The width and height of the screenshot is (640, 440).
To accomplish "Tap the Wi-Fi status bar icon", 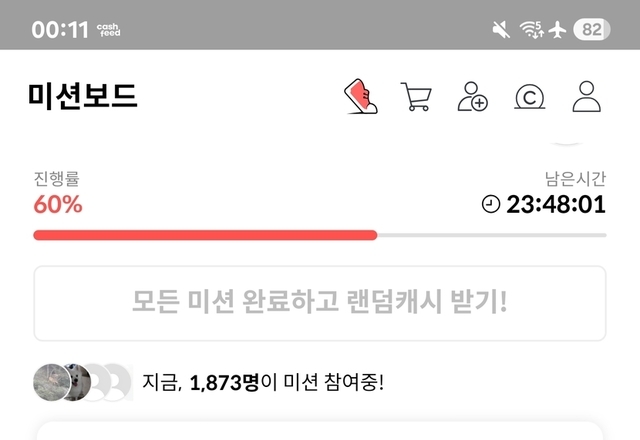I will tap(531, 30).
